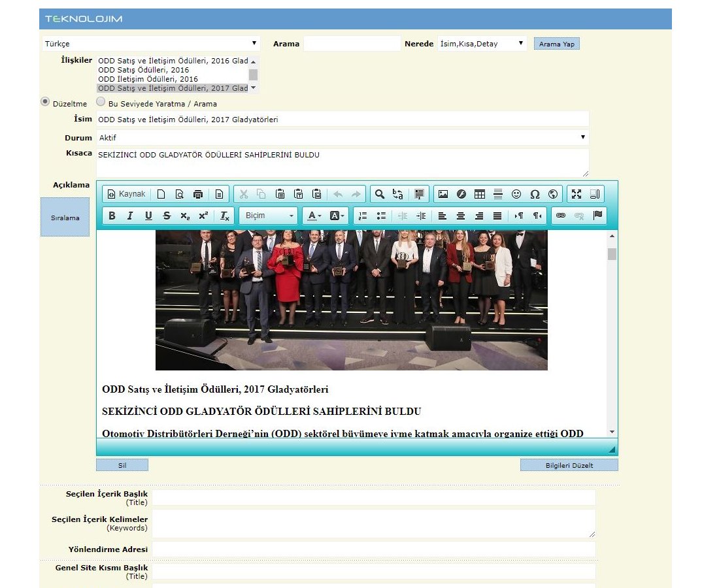Open the Durum Aktif dropdown
The height and width of the screenshot is (588, 719).
click(x=343, y=137)
